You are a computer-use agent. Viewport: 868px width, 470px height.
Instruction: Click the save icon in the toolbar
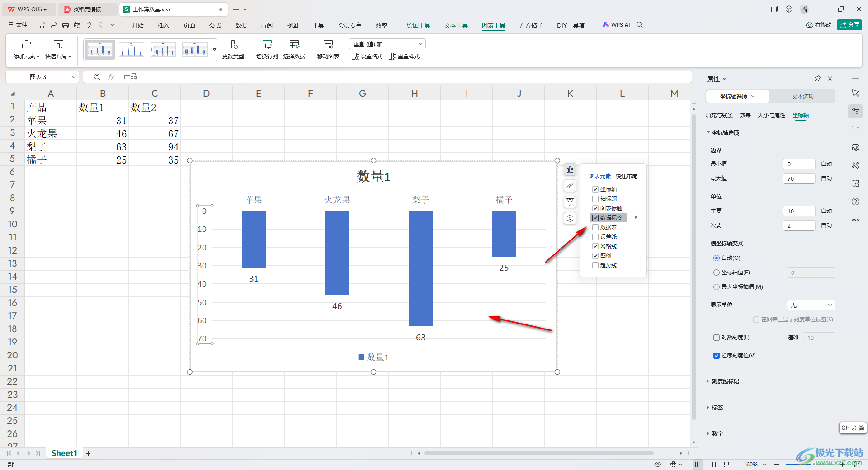click(42, 25)
